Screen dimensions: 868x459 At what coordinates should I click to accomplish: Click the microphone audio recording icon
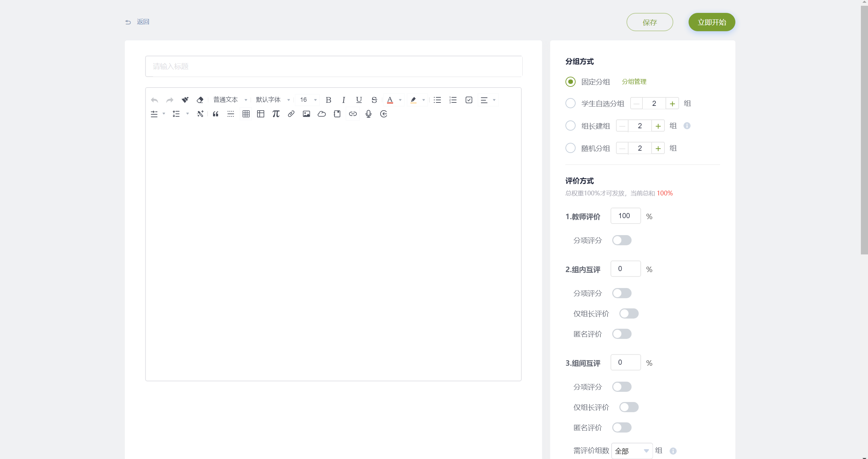pyautogui.click(x=368, y=114)
